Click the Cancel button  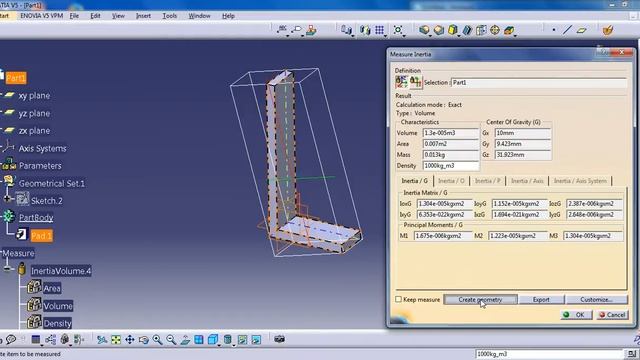[x=612, y=315]
